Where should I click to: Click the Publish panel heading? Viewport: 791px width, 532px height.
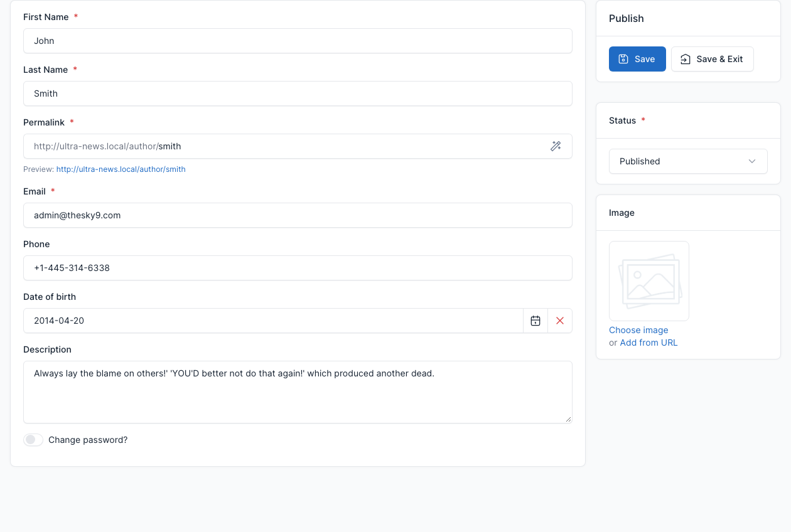[627, 18]
